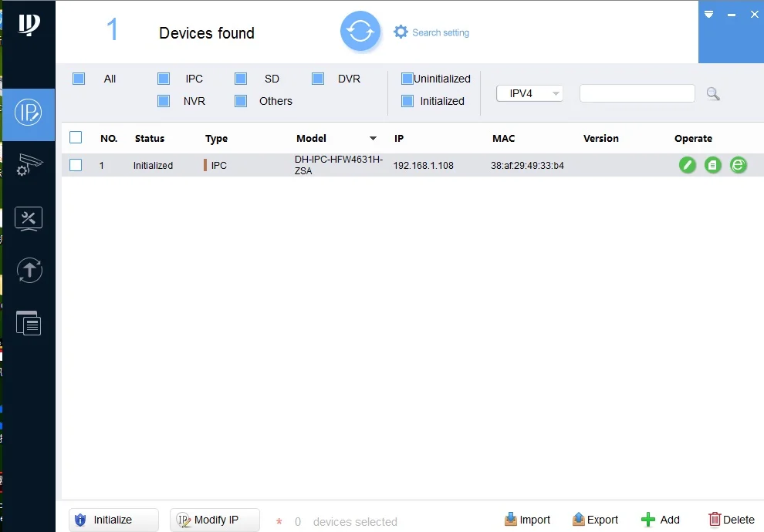The image size is (764, 532).
Task: Click the NO. column header
Action: click(109, 138)
